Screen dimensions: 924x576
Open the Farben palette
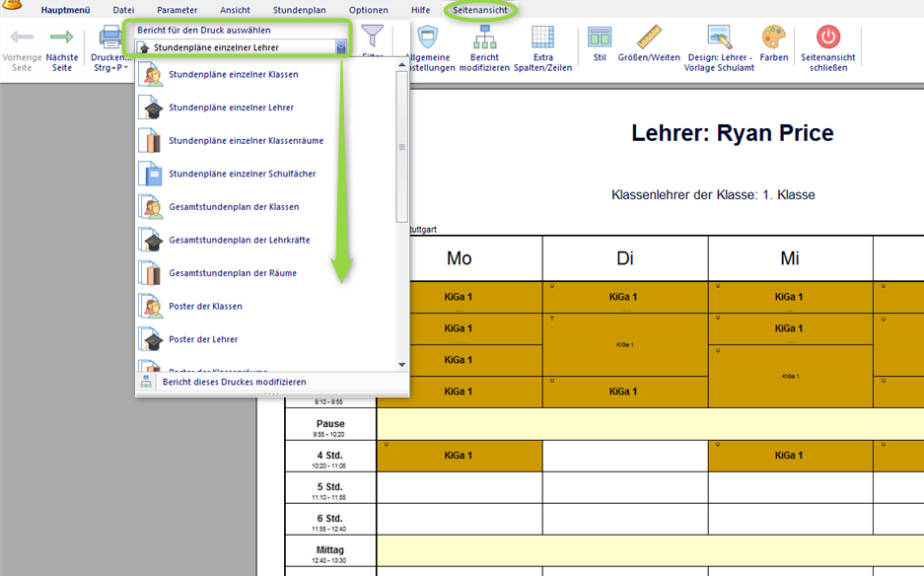(x=773, y=37)
